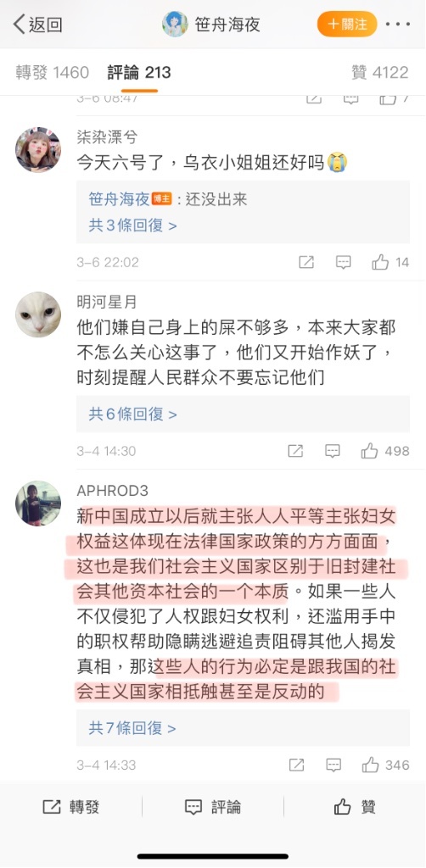Expand 共6條回復 replies thread
The height and width of the screenshot is (868, 426).
(x=133, y=414)
